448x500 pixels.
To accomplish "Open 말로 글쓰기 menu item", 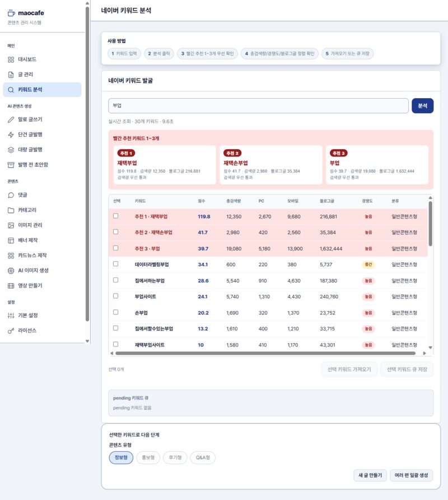I will click(x=42, y=119).
